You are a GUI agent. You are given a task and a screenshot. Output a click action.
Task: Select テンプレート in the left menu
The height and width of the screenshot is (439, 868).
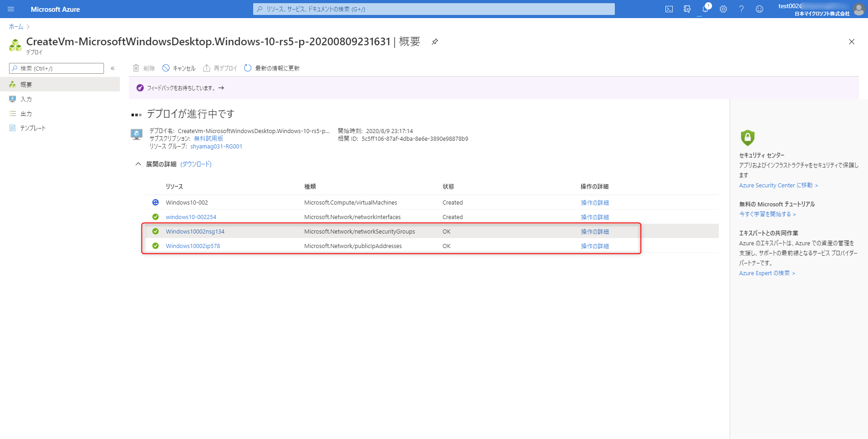tap(60, 128)
